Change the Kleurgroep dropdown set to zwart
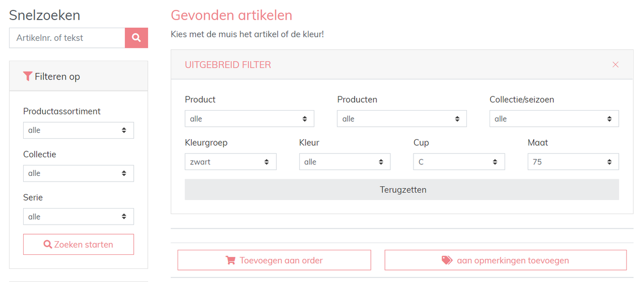Screen dimensions: 644x282 coord(230,162)
